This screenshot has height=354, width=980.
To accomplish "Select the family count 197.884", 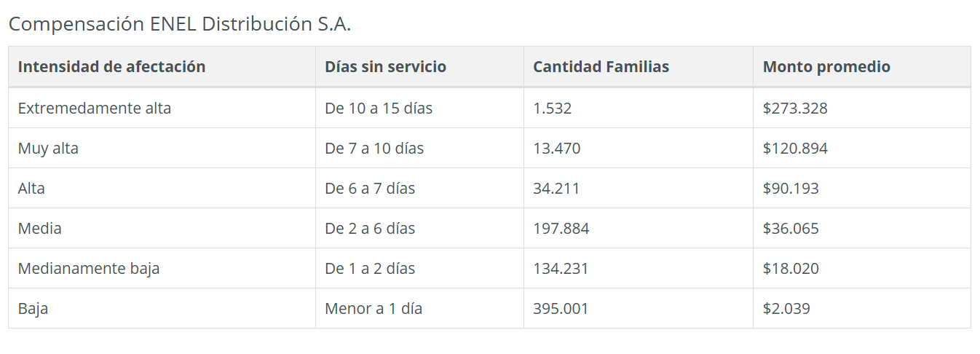I will (x=561, y=229).
